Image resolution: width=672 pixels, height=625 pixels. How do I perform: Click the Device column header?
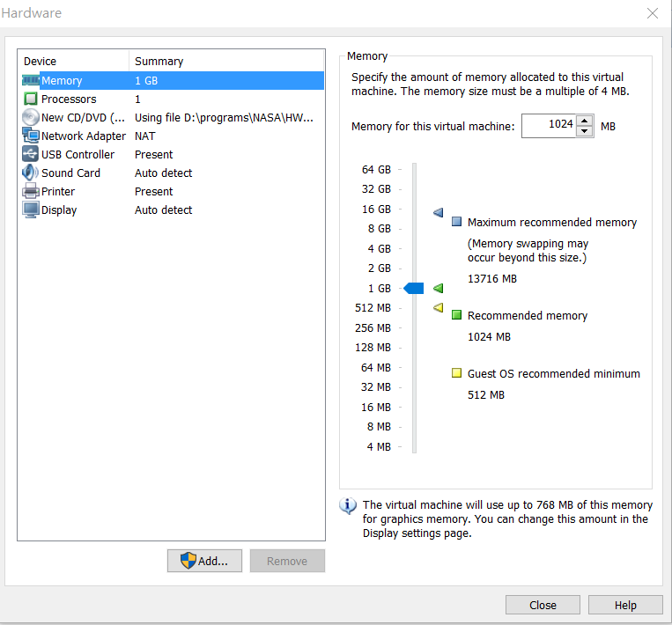(x=74, y=62)
